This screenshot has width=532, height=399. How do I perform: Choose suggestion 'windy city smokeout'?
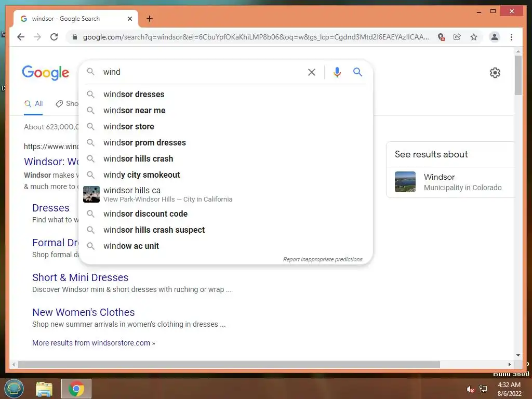tap(225, 175)
